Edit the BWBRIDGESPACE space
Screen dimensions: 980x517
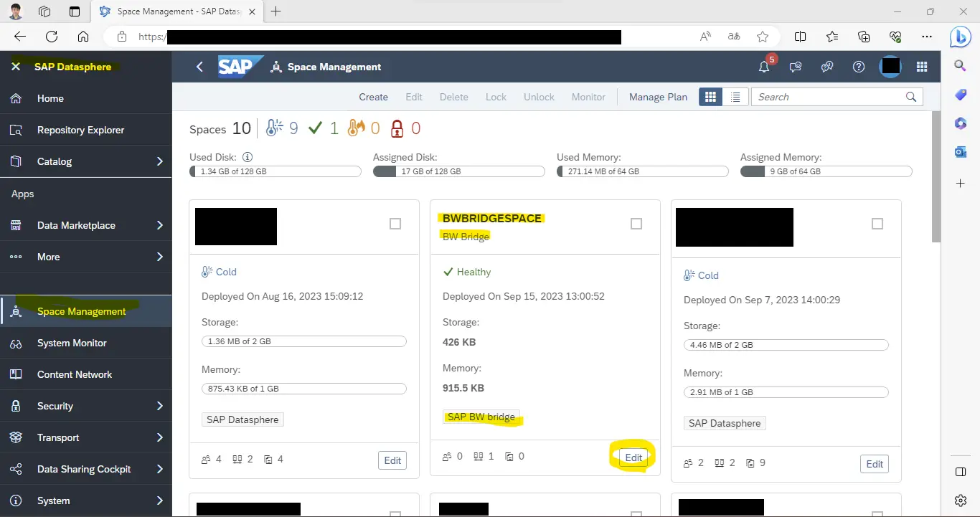[x=633, y=457]
